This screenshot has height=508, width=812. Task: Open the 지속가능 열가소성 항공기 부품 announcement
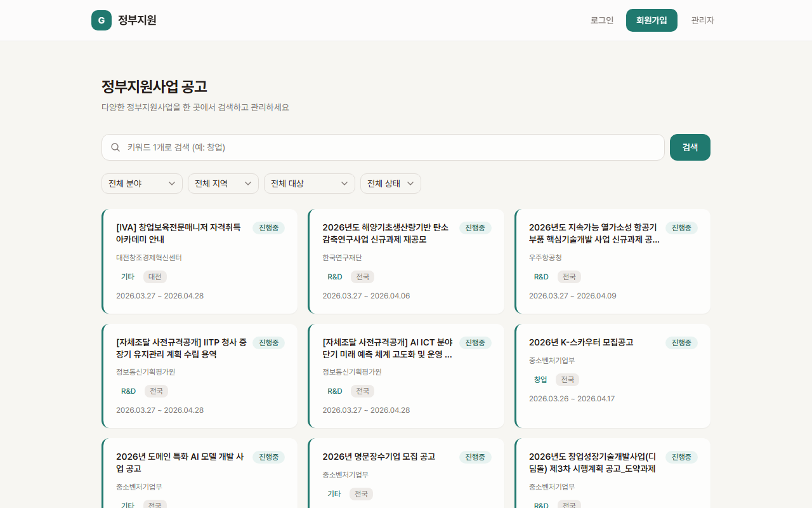pos(594,233)
